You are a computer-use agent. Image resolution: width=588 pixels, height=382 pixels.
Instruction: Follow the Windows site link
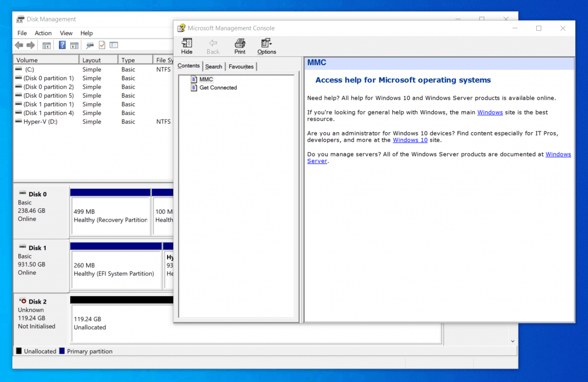490,112
